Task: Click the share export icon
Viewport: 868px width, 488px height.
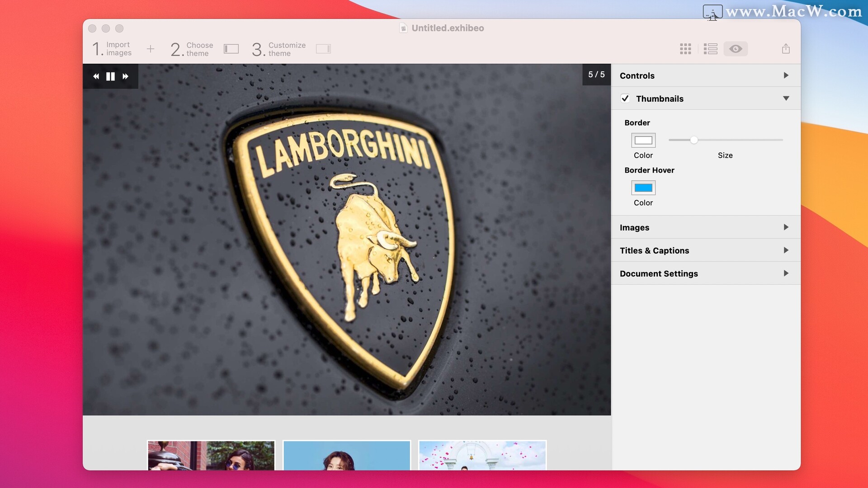Action: pos(786,49)
